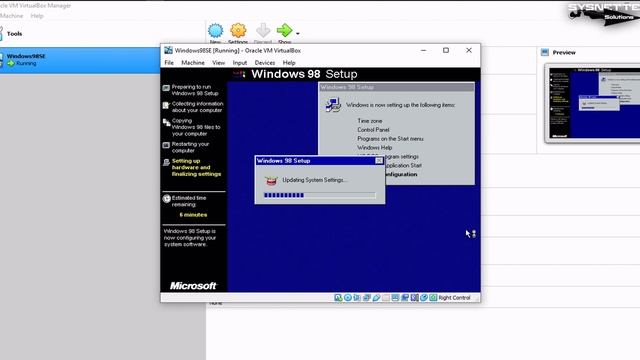640x360 pixels.
Task: Open the Machine menu of VM window
Action: pos(193,63)
